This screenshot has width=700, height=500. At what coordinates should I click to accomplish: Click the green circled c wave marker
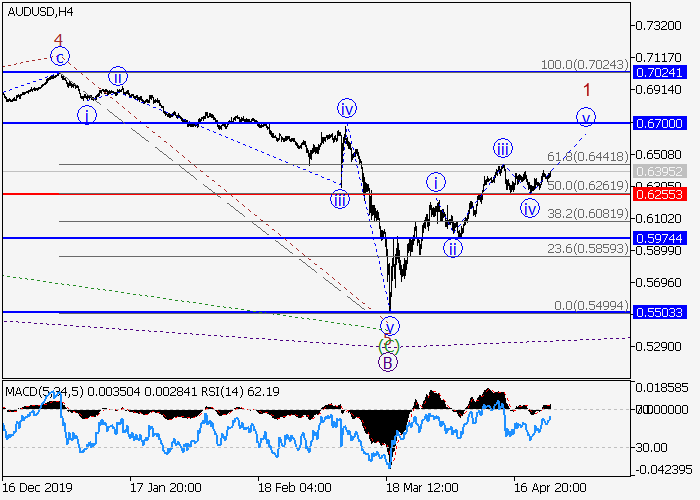point(389,346)
